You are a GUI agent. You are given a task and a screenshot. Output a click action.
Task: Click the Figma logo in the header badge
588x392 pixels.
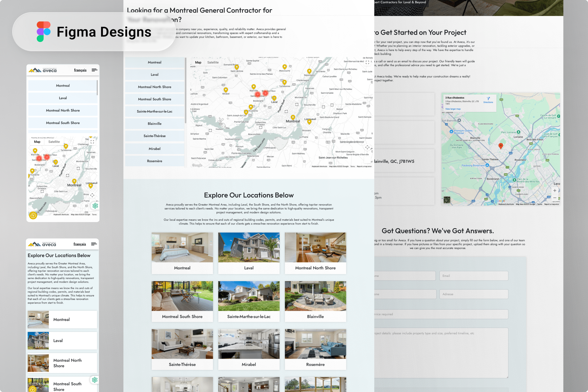(x=43, y=32)
